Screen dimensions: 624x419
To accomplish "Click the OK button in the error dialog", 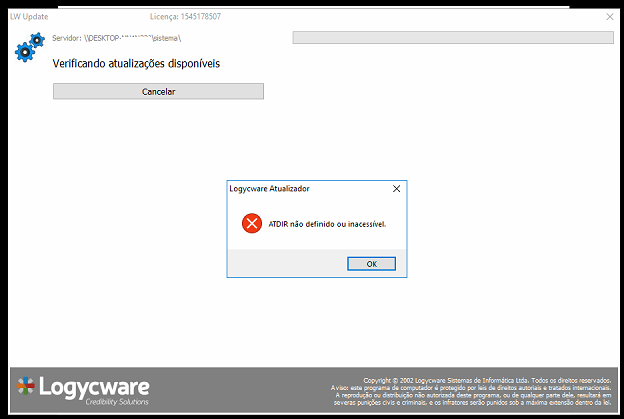I will click(371, 264).
